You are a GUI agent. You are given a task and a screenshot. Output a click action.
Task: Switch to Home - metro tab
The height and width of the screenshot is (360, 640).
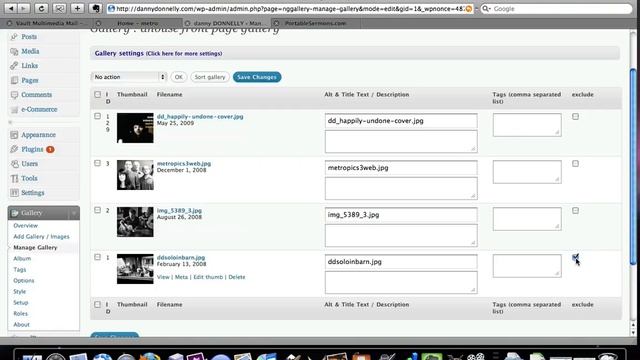click(138, 23)
